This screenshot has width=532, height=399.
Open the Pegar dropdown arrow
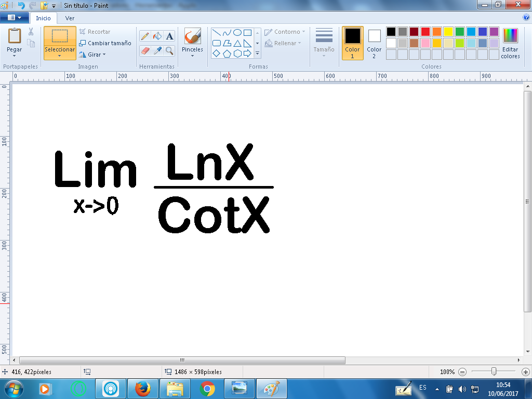coord(15,56)
